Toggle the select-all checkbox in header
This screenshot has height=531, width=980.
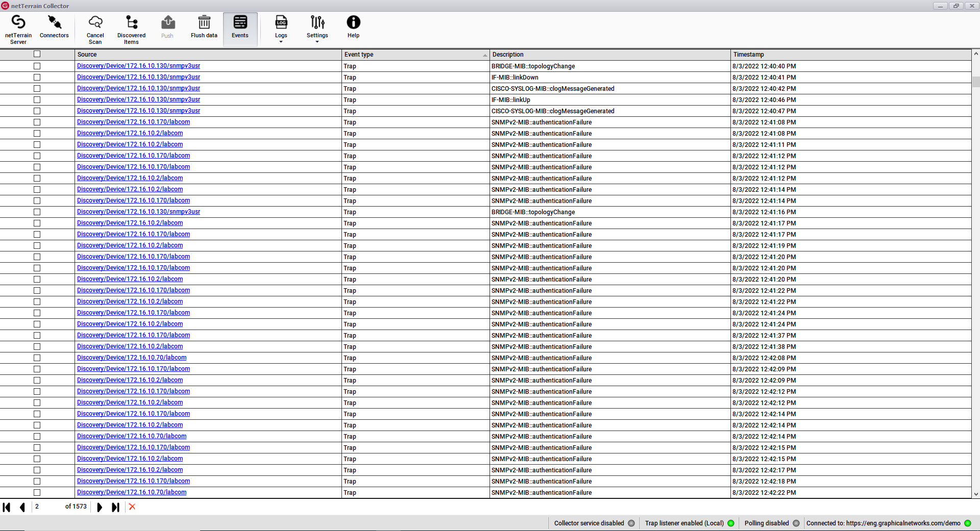pyautogui.click(x=37, y=54)
